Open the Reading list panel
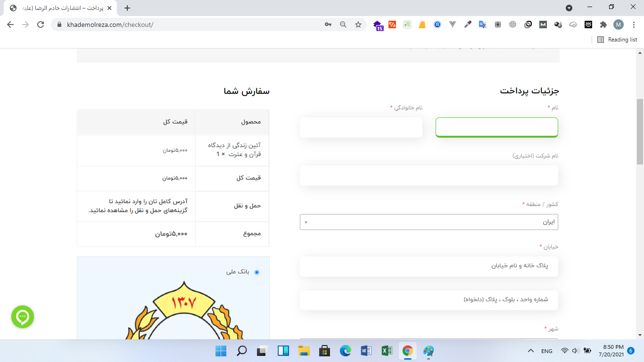The width and height of the screenshot is (644, 362). click(617, 40)
